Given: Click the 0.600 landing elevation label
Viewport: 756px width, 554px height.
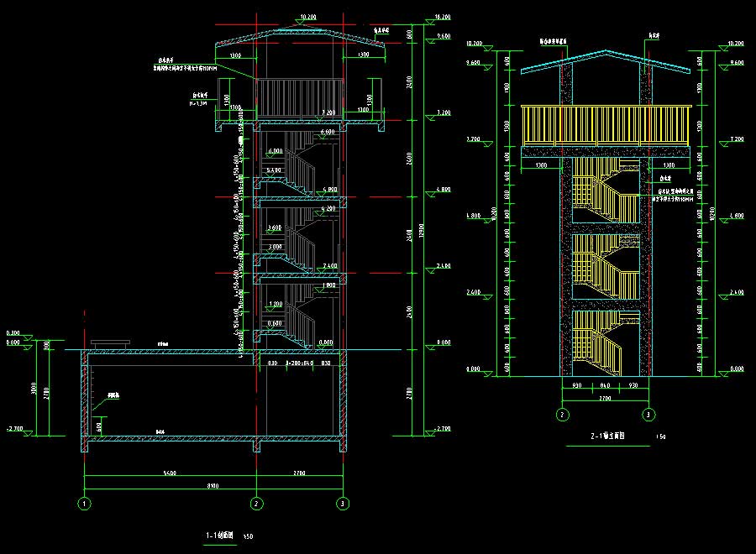Looking at the screenshot, I should [x=275, y=323].
